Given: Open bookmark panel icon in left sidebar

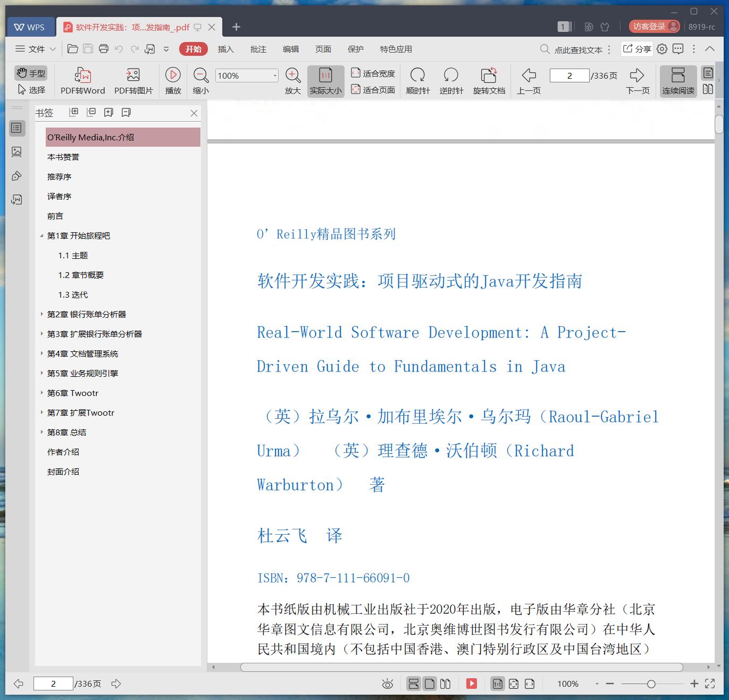Looking at the screenshot, I should pyautogui.click(x=16, y=128).
